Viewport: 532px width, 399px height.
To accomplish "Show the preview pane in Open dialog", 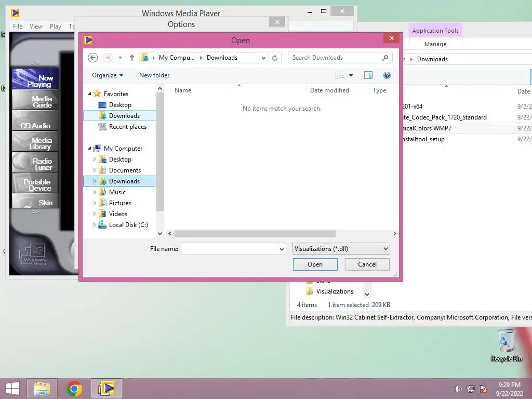I will pos(368,75).
